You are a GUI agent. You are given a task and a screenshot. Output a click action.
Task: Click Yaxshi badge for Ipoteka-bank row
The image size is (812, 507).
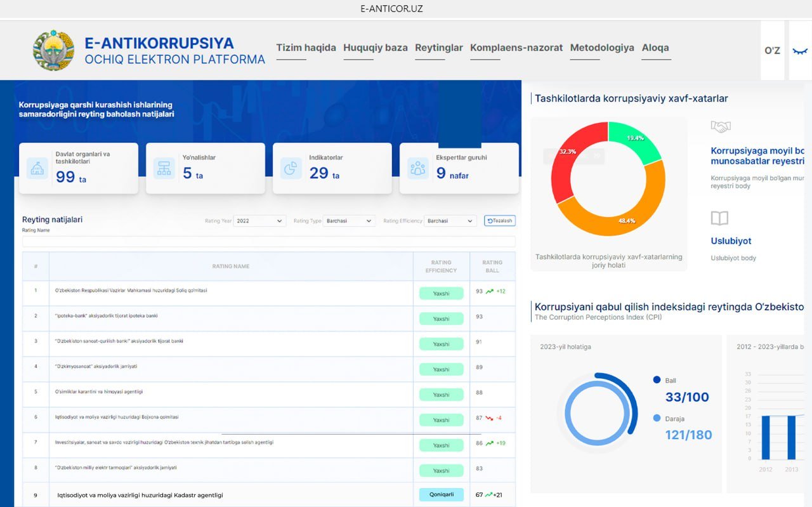tap(442, 319)
